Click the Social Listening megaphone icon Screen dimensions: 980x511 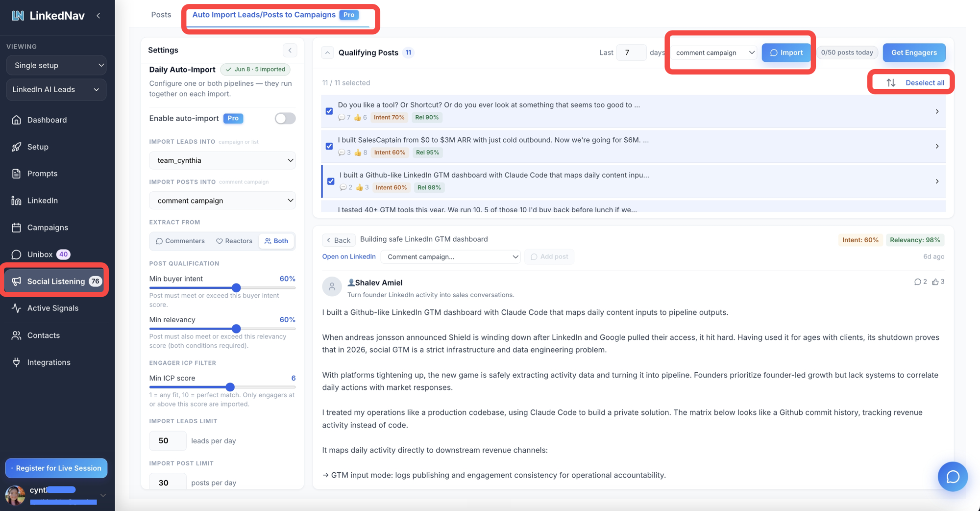(17, 281)
